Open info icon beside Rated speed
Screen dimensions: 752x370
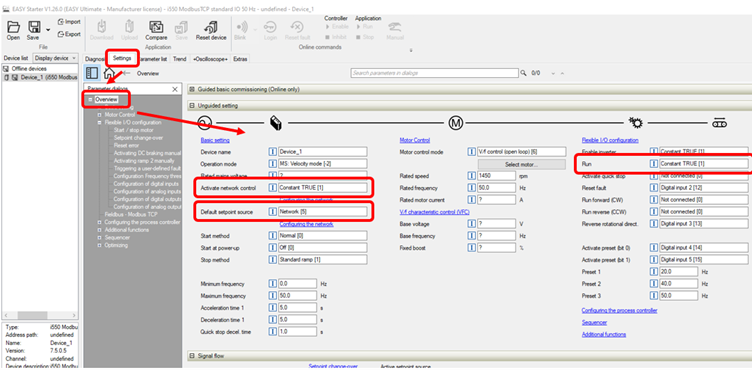[x=471, y=176]
